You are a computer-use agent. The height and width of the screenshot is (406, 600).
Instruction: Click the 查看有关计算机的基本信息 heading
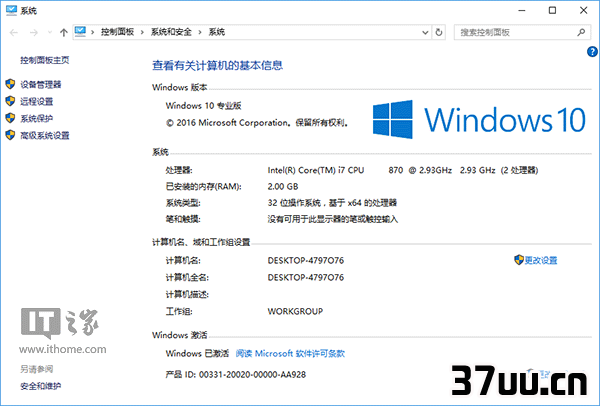(217, 65)
